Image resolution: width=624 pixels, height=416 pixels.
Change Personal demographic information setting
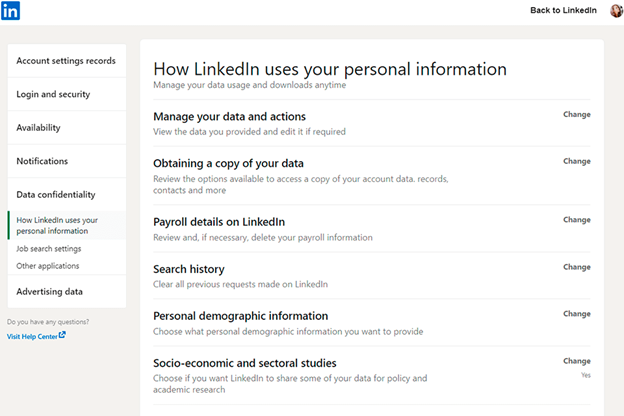pyautogui.click(x=577, y=314)
